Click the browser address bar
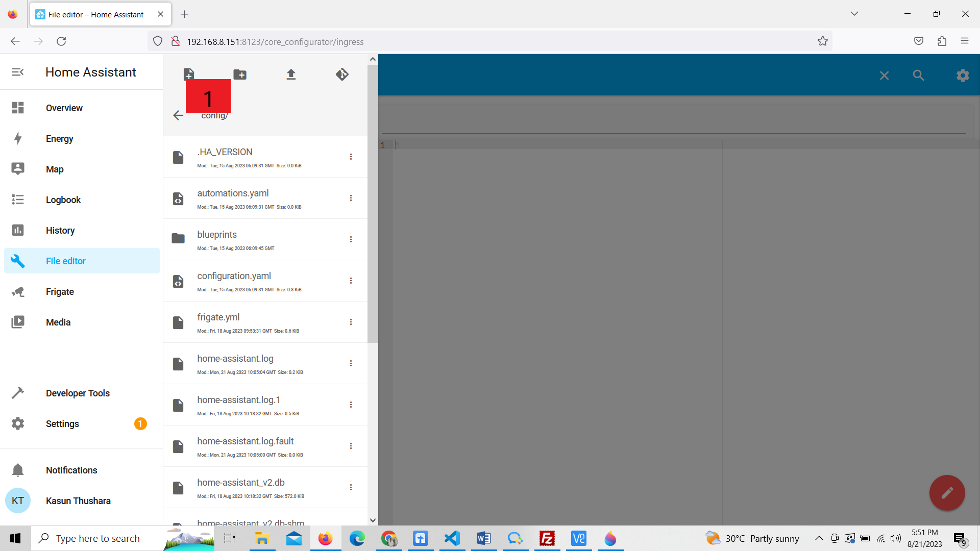Screen dimensions: 980x551 [490, 41]
